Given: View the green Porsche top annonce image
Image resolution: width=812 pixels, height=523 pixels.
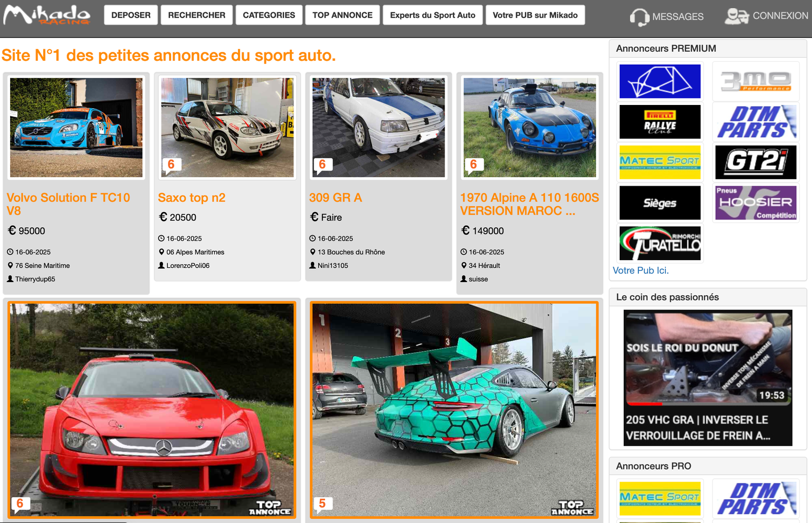Looking at the screenshot, I should click(x=454, y=410).
